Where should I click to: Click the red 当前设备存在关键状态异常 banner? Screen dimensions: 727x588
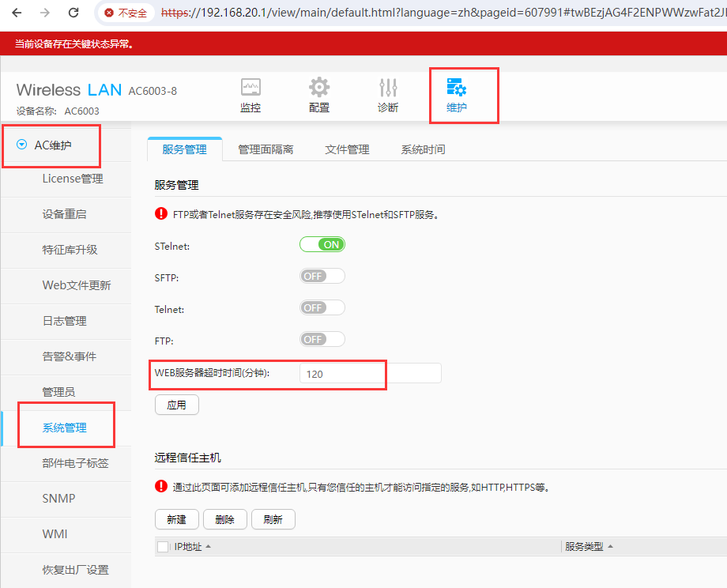(x=363, y=43)
